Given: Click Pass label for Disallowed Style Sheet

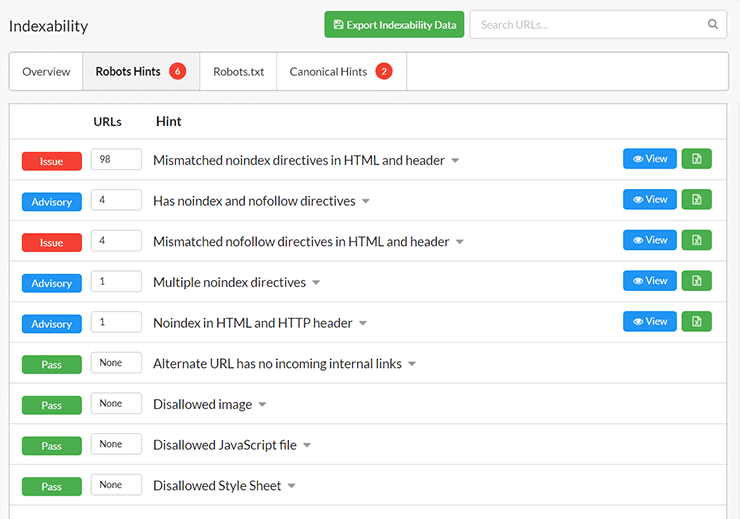Looking at the screenshot, I should point(51,486).
